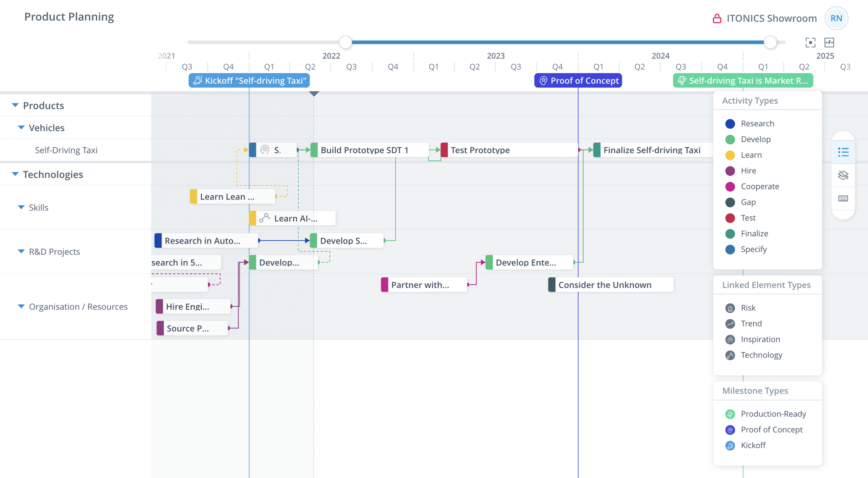Image resolution: width=868 pixels, height=478 pixels.
Task: Click the fit-to-view icon at top right
Action: [810, 42]
